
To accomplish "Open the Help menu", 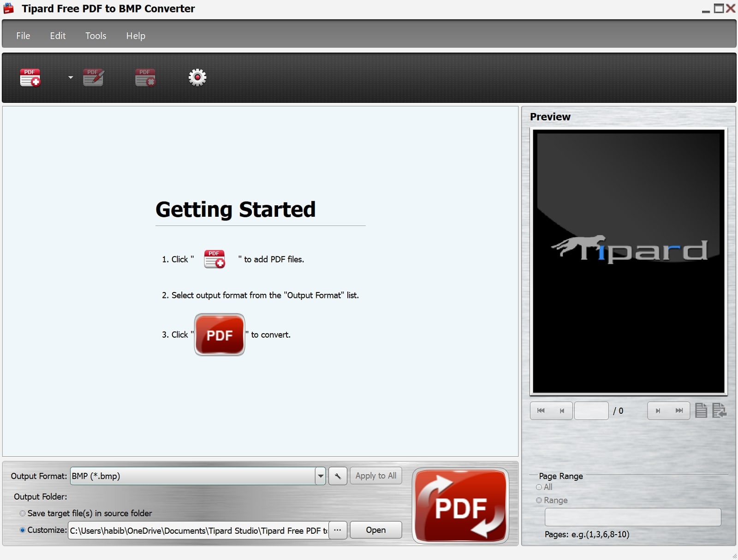I will pos(136,36).
